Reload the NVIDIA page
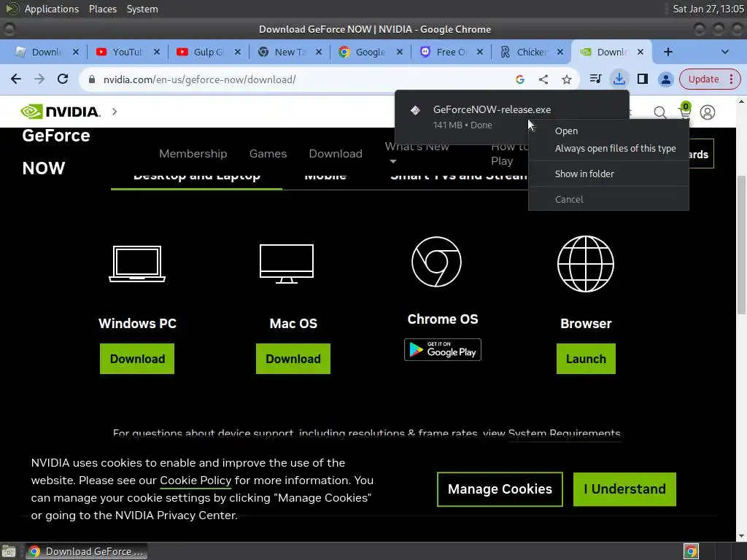The image size is (747, 560). [x=63, y=79]
